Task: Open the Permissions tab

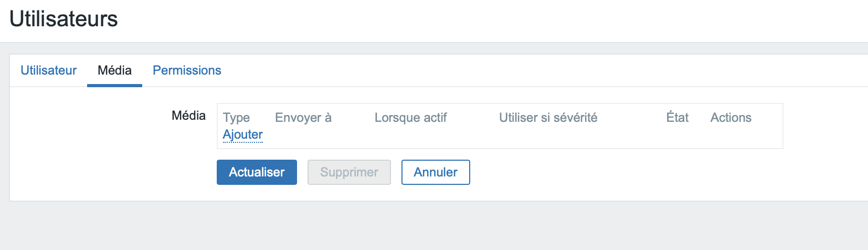Action: [x=187, y=70]
